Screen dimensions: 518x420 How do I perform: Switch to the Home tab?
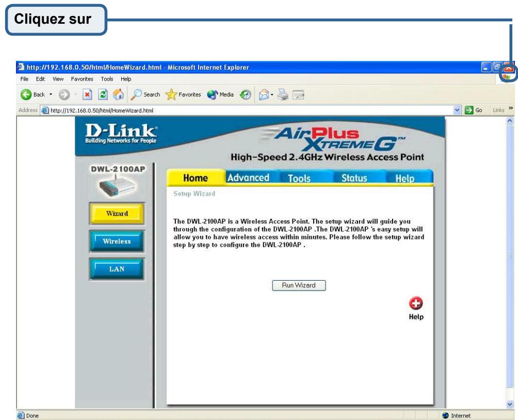(x=195, y=178)
